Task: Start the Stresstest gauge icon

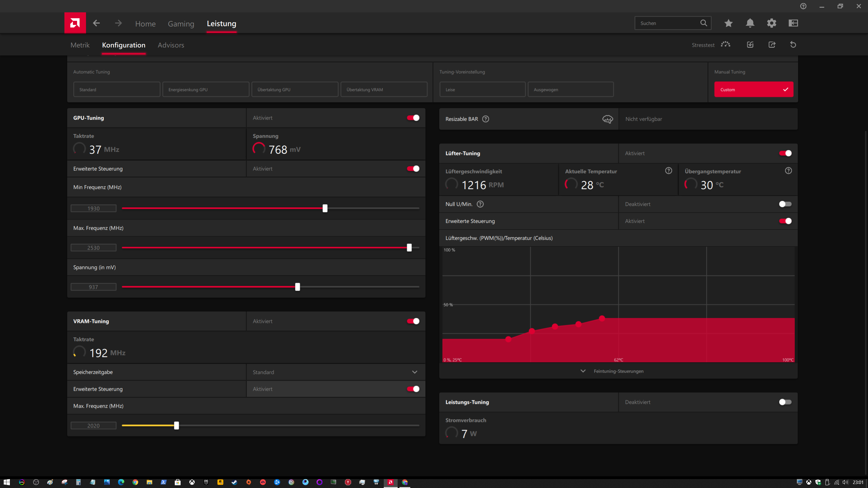Action: tap(726, 45)
